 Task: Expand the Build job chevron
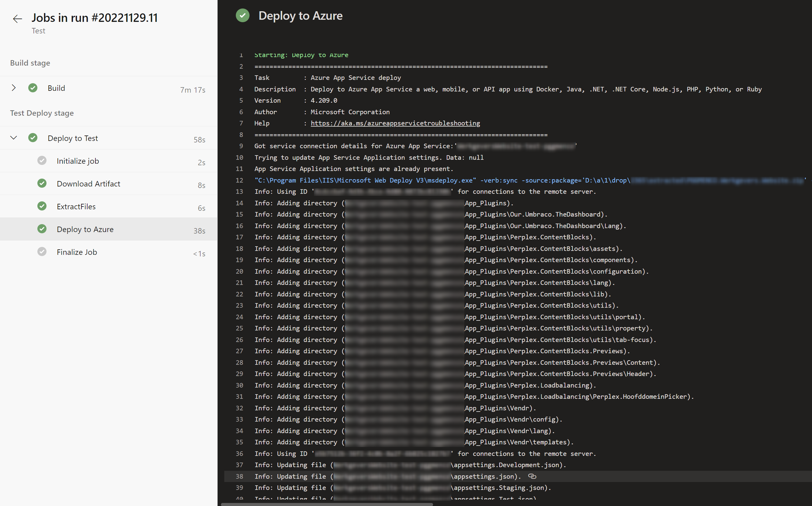pyautogui.click(x=14, y=88)
